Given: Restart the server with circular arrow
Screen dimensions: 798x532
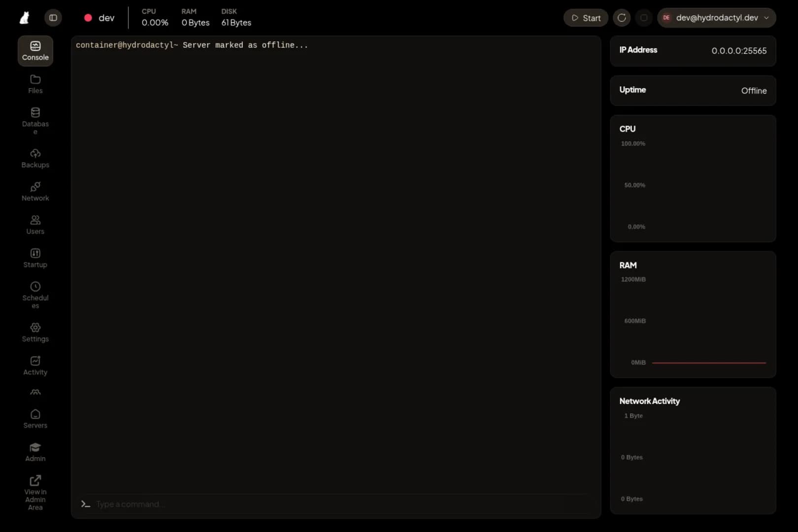Looking at the screenshot, I should point(622,18).
